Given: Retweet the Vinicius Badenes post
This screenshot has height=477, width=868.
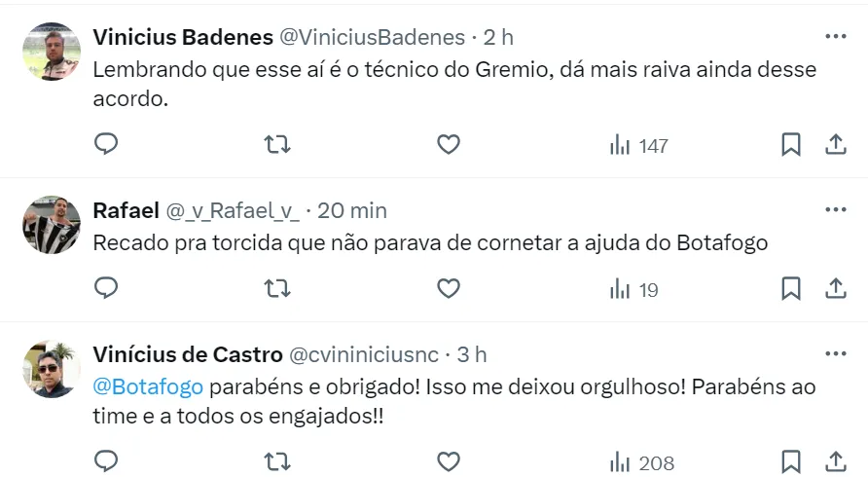Looking at the screenshot, I should [276, 145].
